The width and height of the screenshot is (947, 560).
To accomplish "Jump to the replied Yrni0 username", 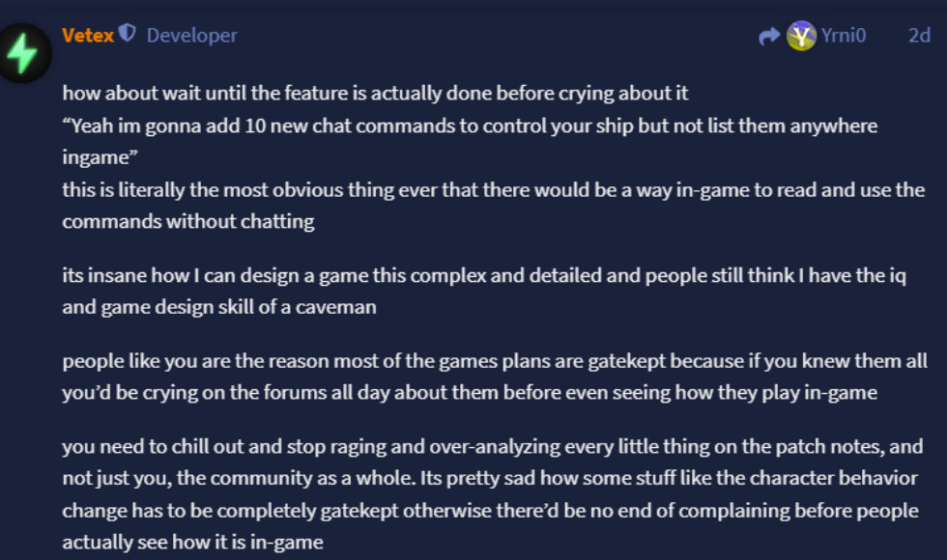I will pos(844,35).
